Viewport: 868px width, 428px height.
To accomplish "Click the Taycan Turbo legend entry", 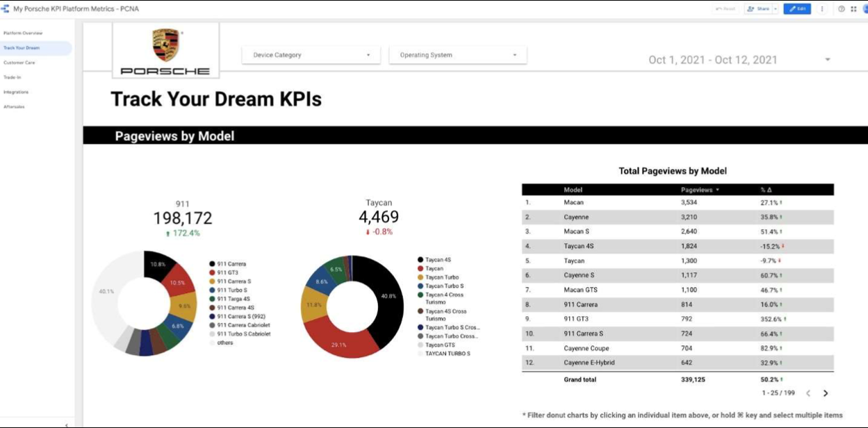I will tap(437, 277).
